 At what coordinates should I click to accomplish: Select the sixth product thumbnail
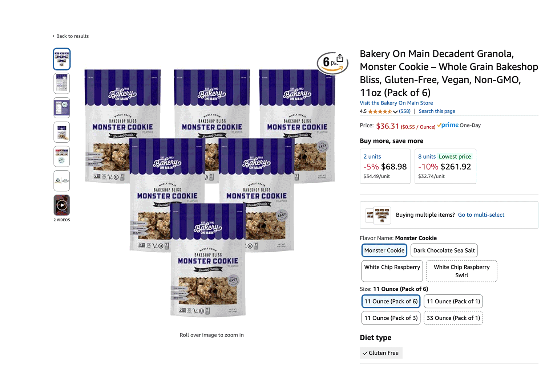click(x=62, y=181)
